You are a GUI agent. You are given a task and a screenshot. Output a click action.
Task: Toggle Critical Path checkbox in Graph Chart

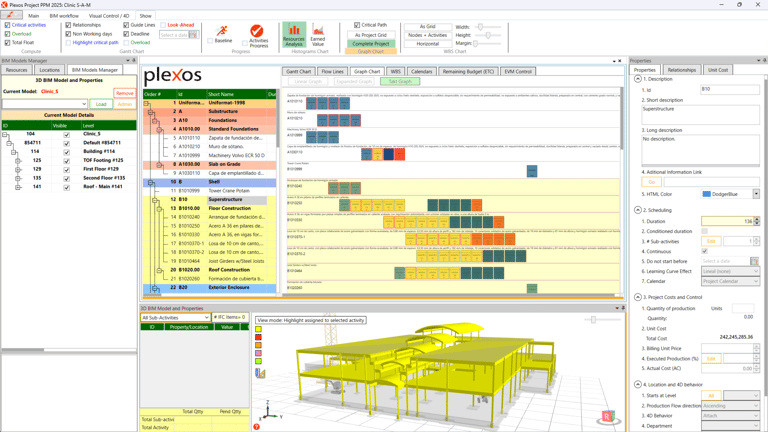[357, 25]
